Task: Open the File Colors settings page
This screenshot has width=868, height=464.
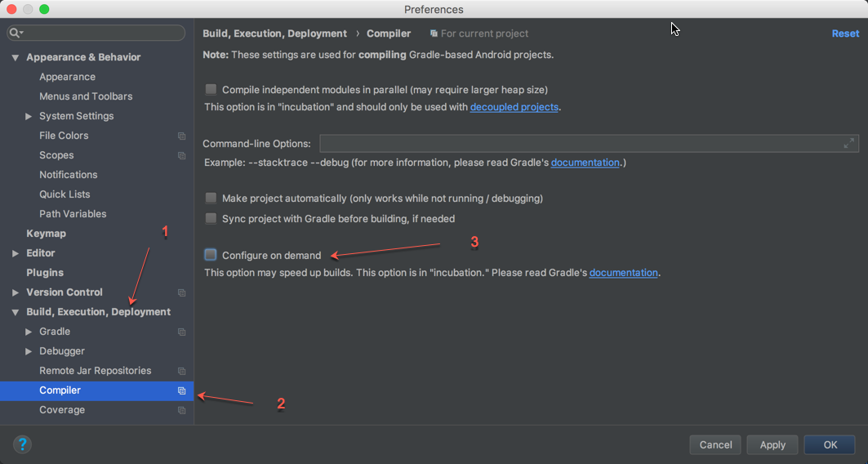Action: [64, 136]
